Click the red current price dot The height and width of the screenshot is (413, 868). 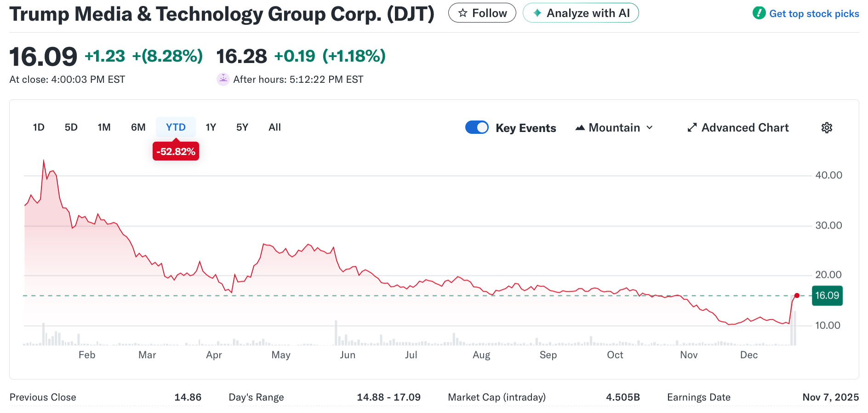(797, 295)
